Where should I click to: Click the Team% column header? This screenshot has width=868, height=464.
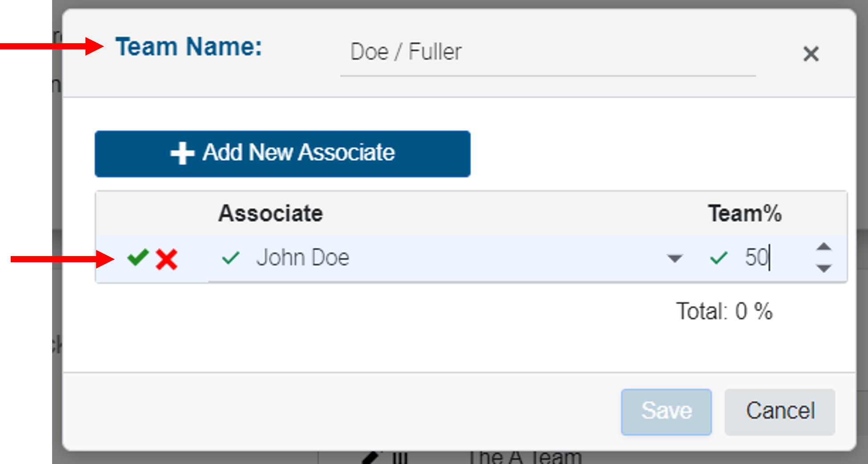coord(745,213)
